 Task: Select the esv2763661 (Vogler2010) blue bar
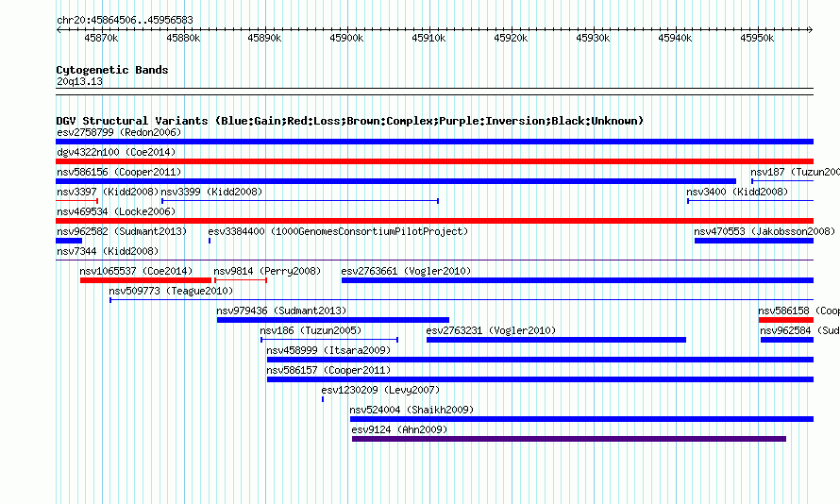coord(578,280)
